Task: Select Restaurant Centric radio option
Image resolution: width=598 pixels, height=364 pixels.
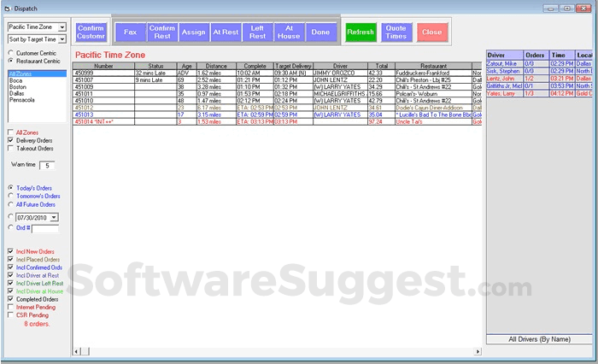Action: pos(10,61)
